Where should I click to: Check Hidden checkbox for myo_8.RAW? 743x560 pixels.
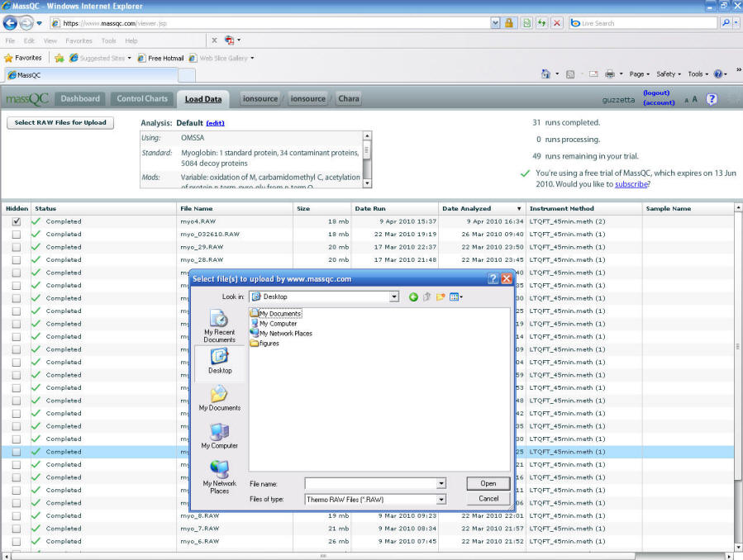17,516
